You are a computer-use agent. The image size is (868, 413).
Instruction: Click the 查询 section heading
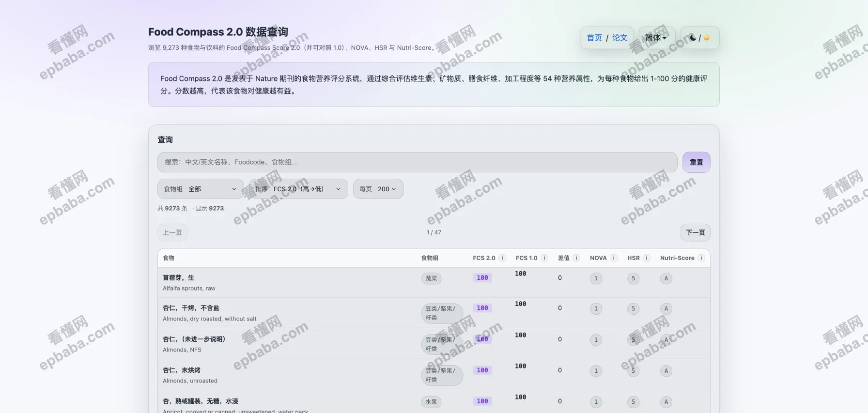point(165,139)
